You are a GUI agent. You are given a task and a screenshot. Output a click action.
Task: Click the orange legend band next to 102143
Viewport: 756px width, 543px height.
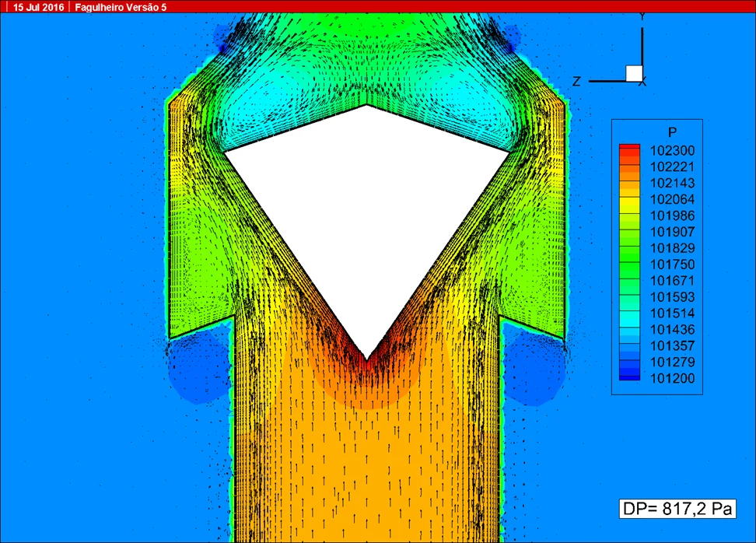630,183
